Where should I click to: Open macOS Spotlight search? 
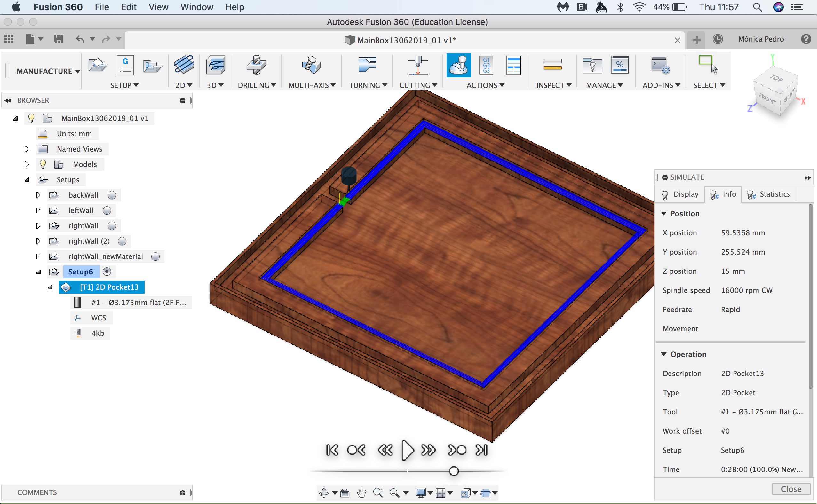pos(757,7)
